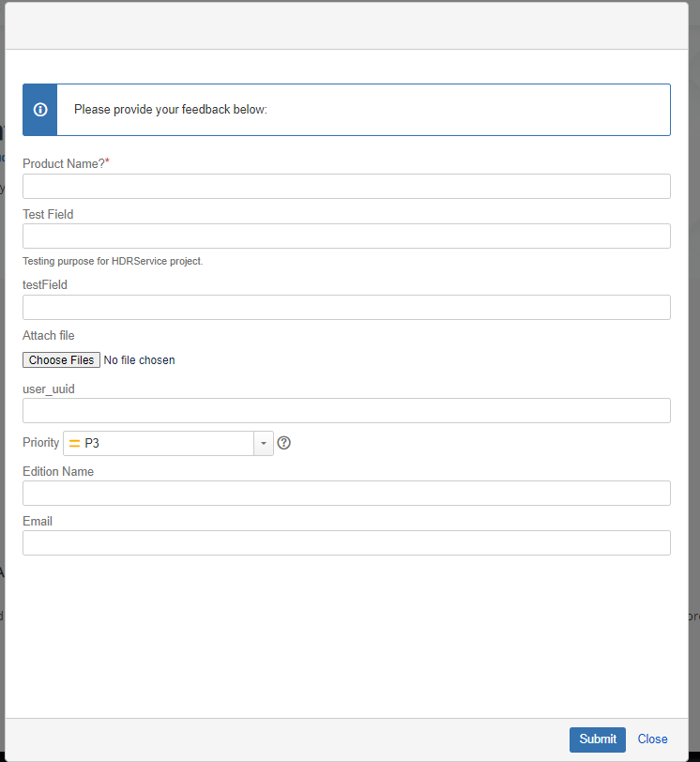
Task: Focus the Priority P3 combo box
Action: (168, 443)
